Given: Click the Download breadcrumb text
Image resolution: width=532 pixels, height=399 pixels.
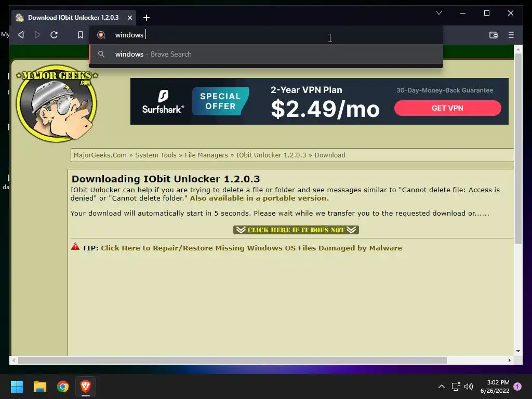Looking at the screenshot, I should click(x=330, y=155).
